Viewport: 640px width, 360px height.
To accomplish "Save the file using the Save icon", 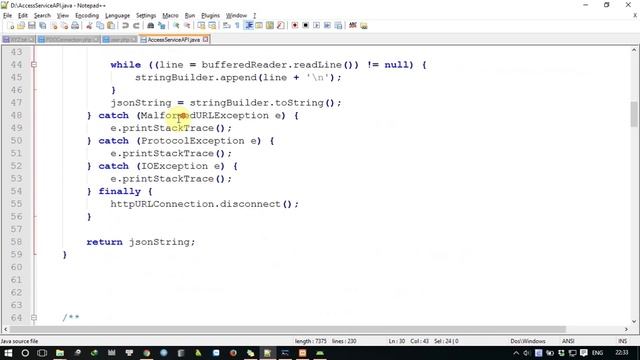I will pos(31,26).
